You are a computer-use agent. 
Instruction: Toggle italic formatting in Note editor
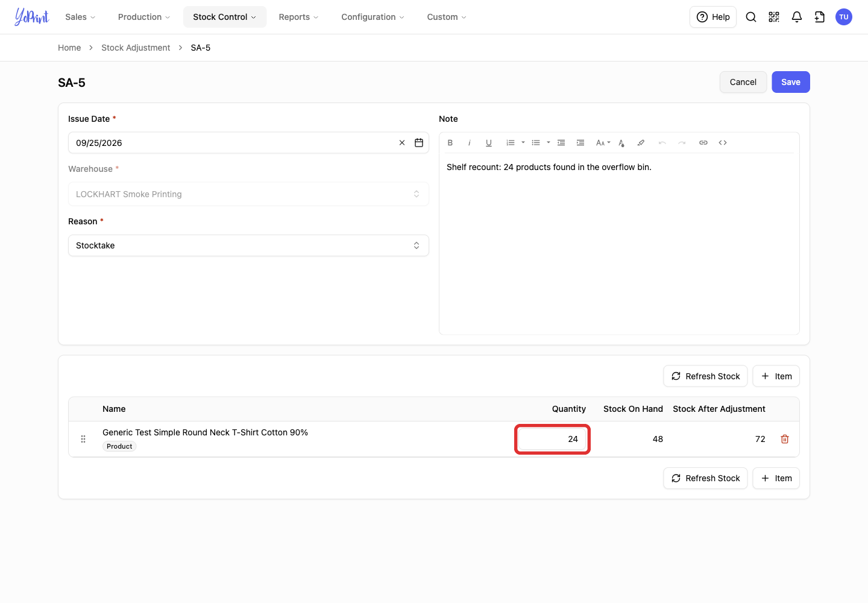pyautogui.click(x=470, y=143)
